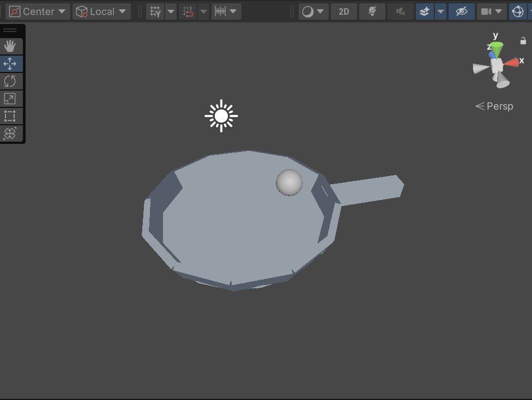Click the directional light sun gizmo
532x400 pixels.
click(x=221, y=116)
